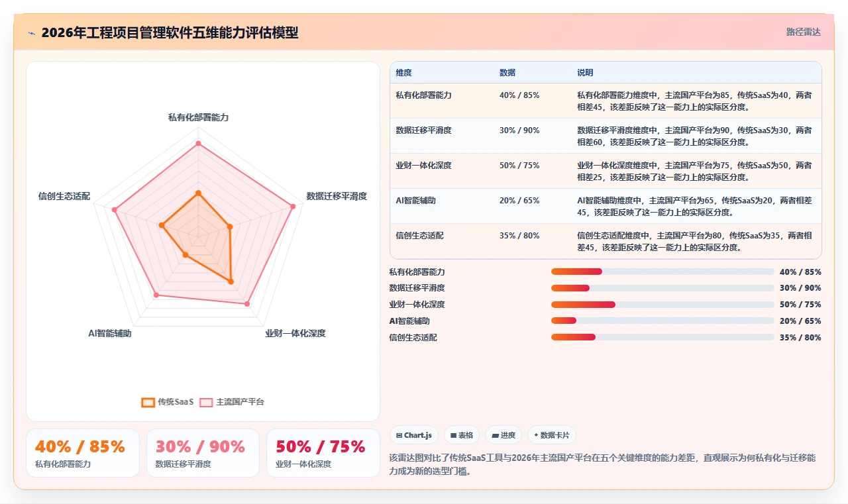Viewport: 848px width, 504px height.
Task: Click the orange radar point at AI智能辅助
Action: (x=185, y=254)
